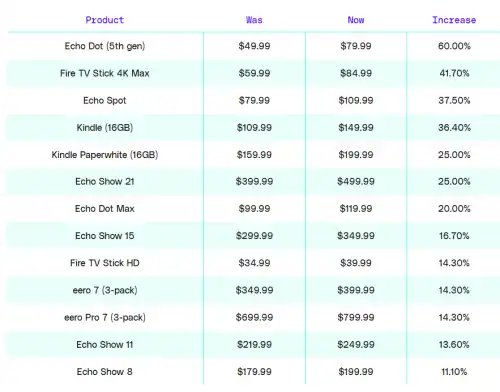
Task: Select the eero 7 (3-pack) product cell
Action: (x=105, y=290)
